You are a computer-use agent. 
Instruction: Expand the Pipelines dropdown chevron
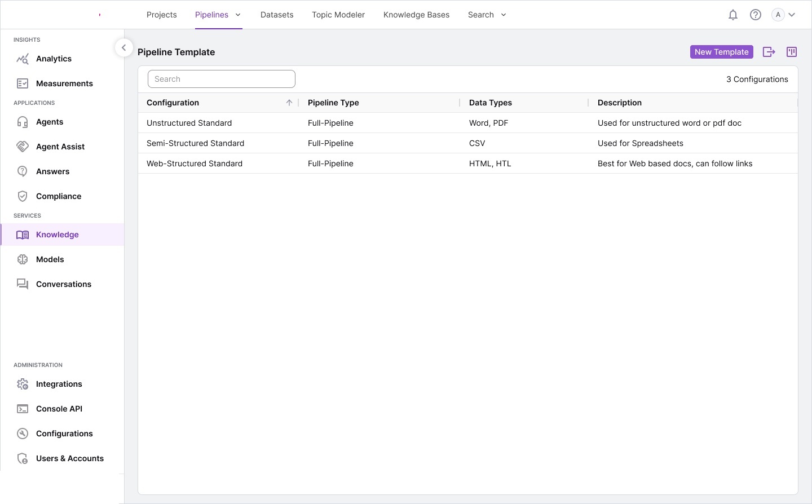(x=237, y=15)
